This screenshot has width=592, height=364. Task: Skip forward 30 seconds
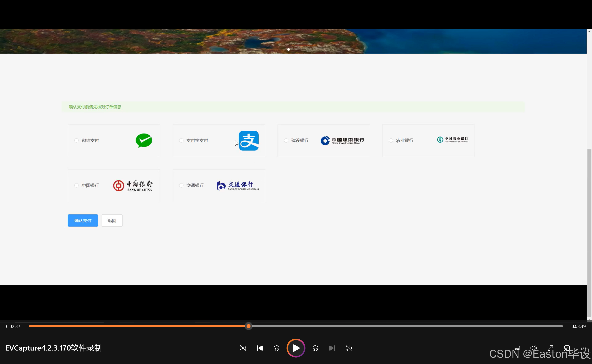click(315, 348)
